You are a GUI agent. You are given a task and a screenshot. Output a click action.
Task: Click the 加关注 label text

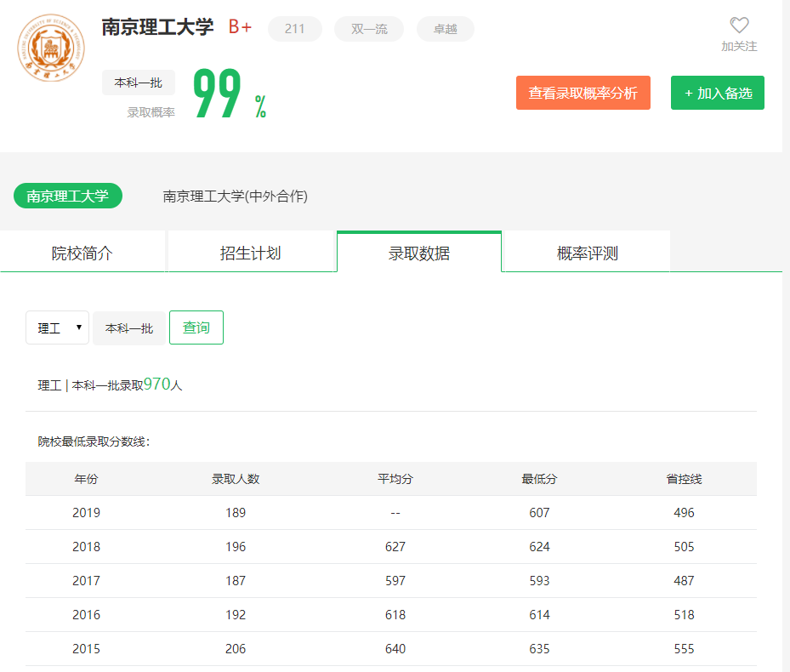tap(739, 47)
